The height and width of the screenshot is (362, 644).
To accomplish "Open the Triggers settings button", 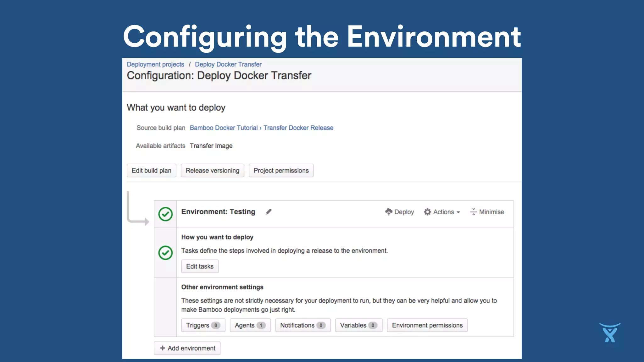I will click(x=203, y=326).
